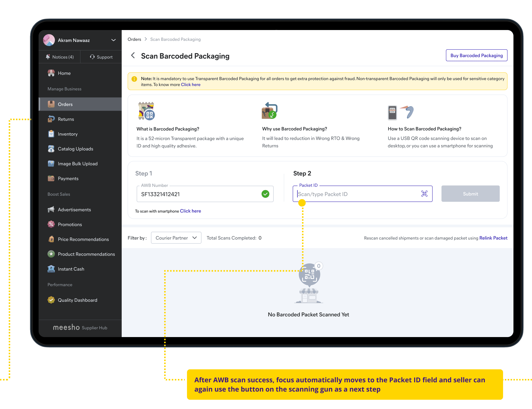Click the QR scan icon in Packet ID field

(424, 194)
